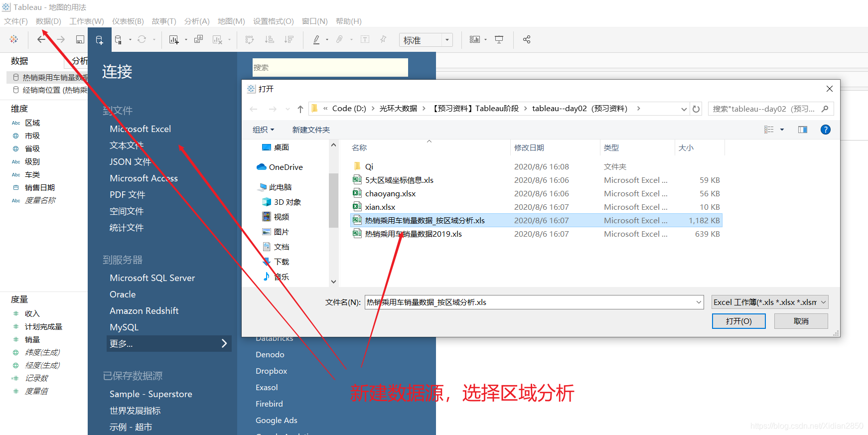Screen dimensions: 868x435
Task: Select file chaoyang.xlsx
Action: [390, 193]
